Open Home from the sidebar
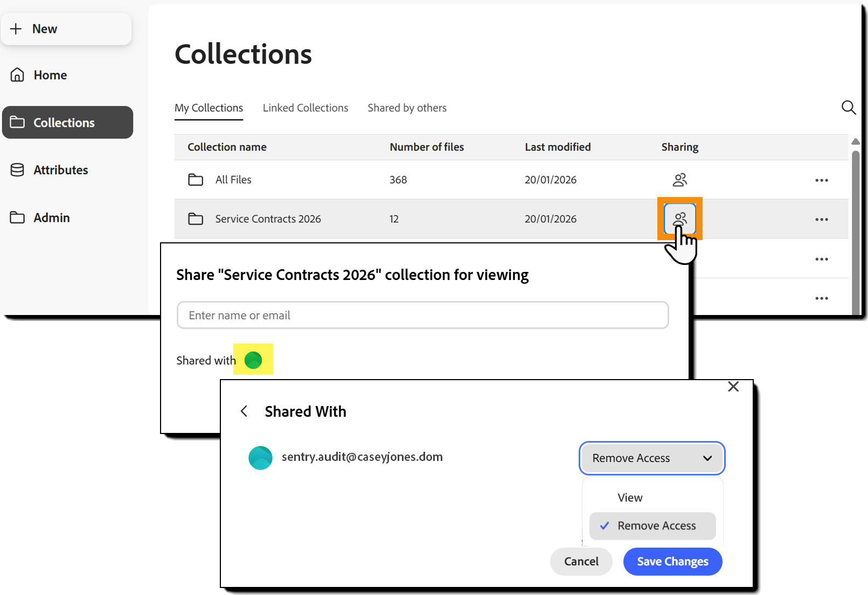 click(49, 75)
